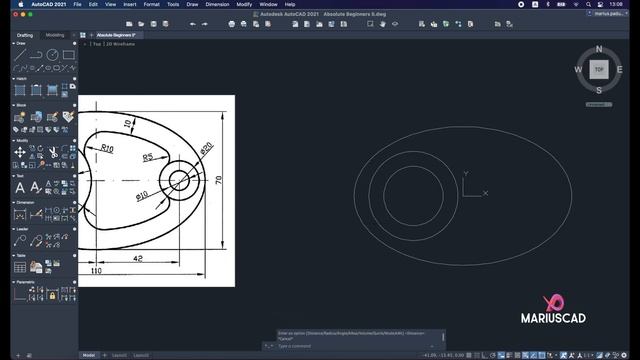This screenshot has width=640, height=360.
Task: Switch to the Drafting tab
Action: tap(25, 35)
